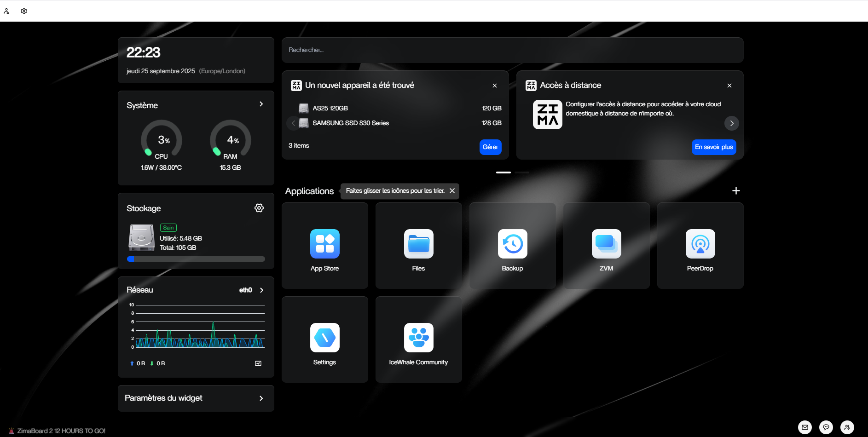Go to next Accès à distance slide

(732, 123)
